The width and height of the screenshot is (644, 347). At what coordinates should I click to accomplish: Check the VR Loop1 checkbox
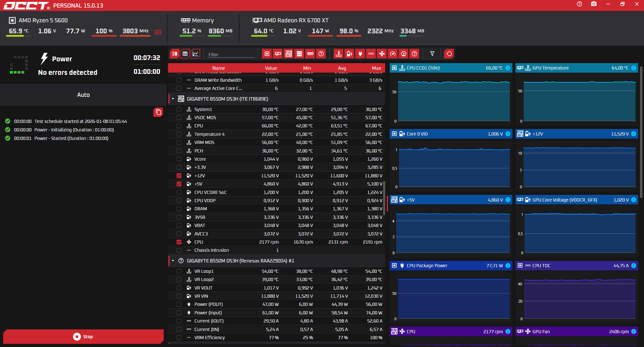tap(179, 271)
